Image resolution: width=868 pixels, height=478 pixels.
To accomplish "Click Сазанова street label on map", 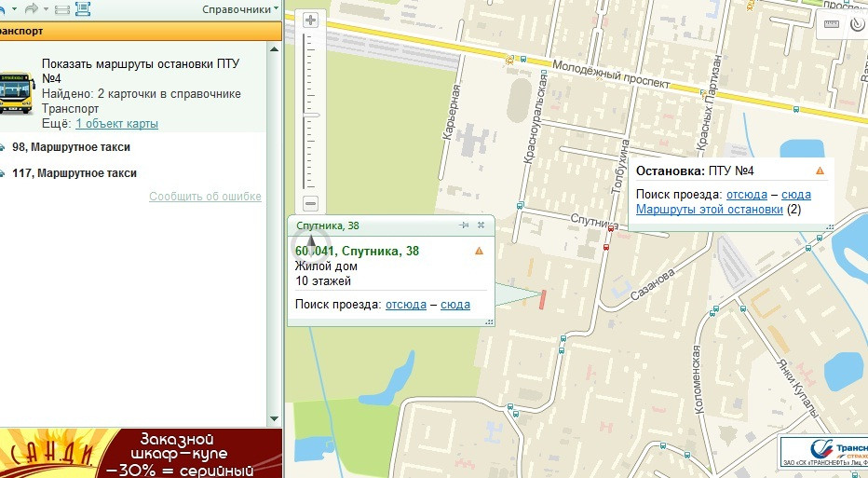I will (653, 283).
